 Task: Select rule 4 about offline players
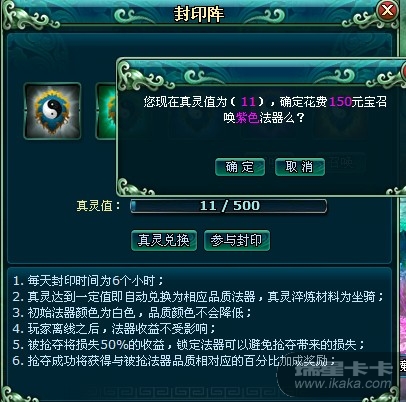click(114, 329)
